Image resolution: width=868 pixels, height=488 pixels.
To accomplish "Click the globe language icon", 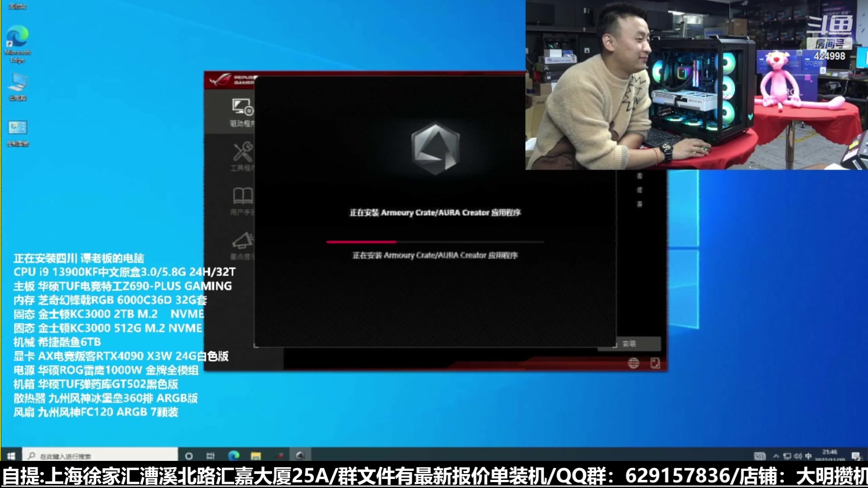I will click(633, 363).
